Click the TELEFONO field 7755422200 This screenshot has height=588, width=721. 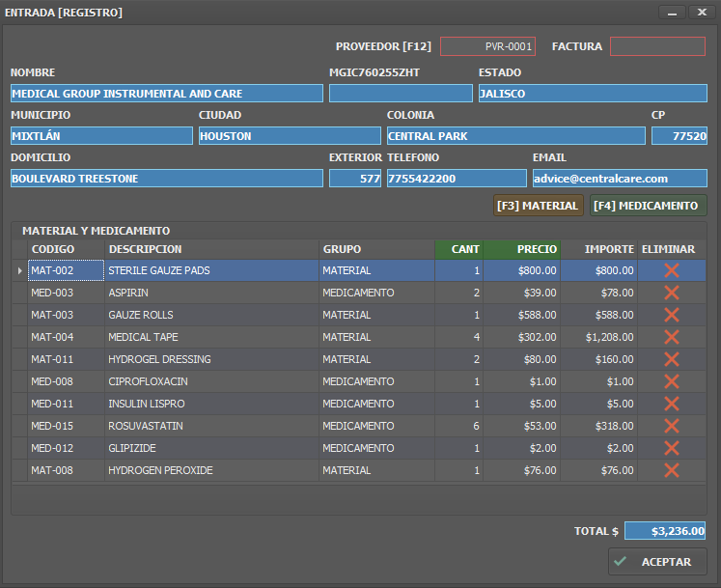(457, 179)
